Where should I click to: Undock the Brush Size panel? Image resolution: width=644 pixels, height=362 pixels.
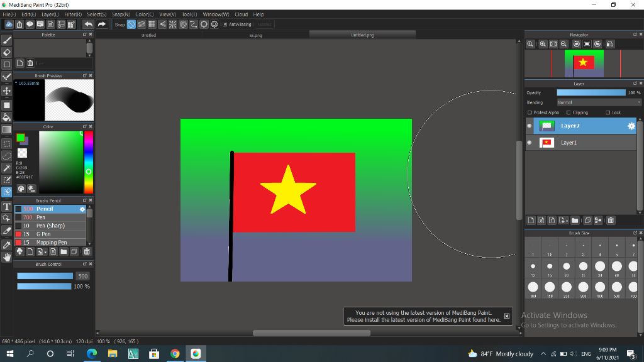pyautogui.click(x=635, y=233)
